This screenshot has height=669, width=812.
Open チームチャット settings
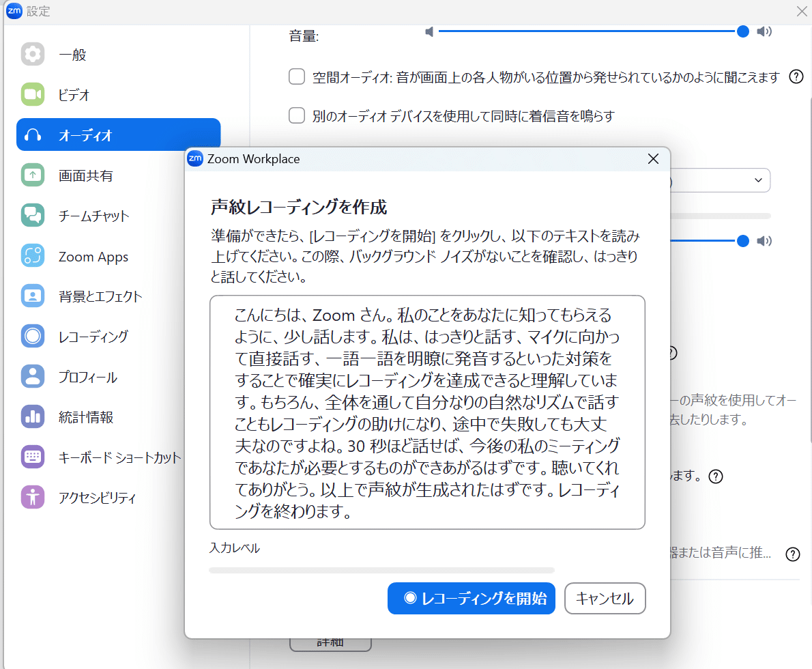101,215
